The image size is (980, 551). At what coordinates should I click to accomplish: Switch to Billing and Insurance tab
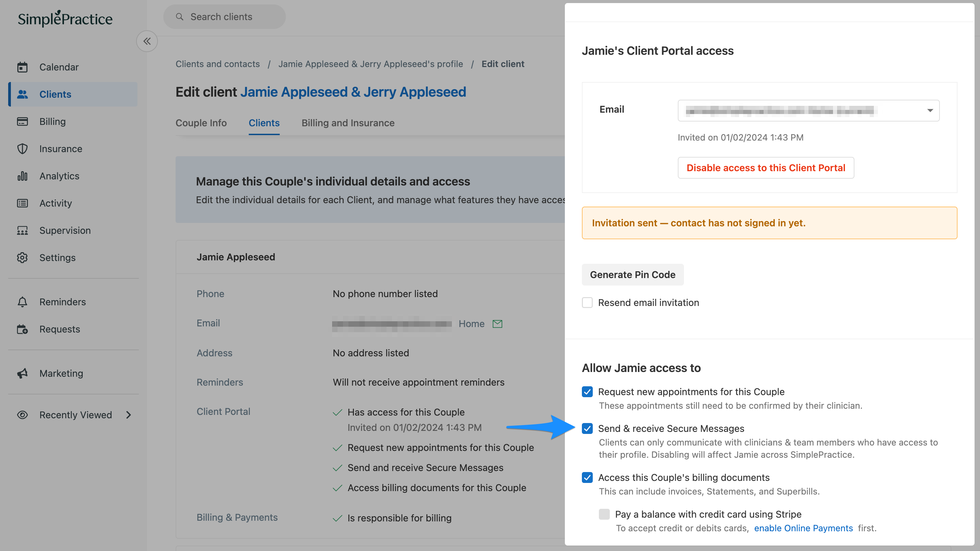pyautogui.click(x=348, y=123)
